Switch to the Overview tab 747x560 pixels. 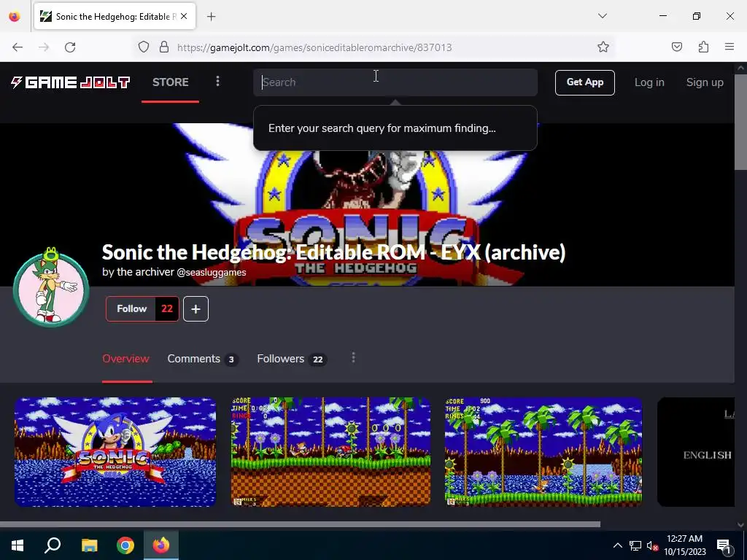125,359
